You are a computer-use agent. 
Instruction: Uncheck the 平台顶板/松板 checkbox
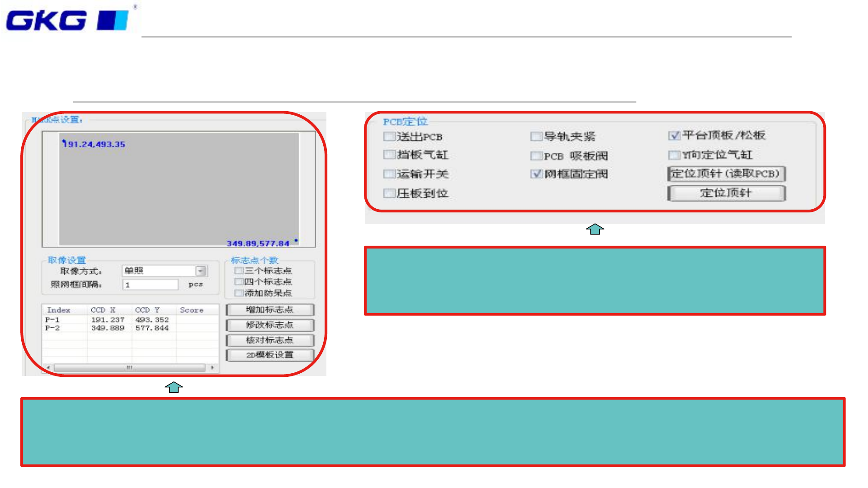(674, 135)
